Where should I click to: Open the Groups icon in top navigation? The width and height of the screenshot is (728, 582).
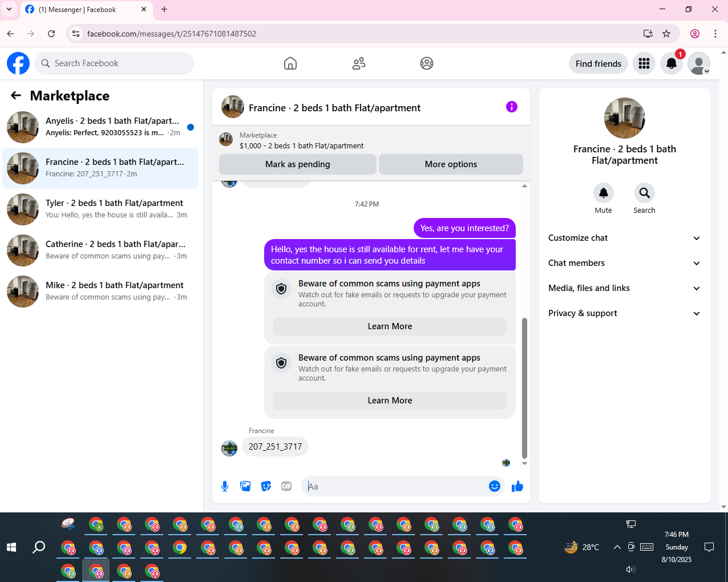[427, 63]
